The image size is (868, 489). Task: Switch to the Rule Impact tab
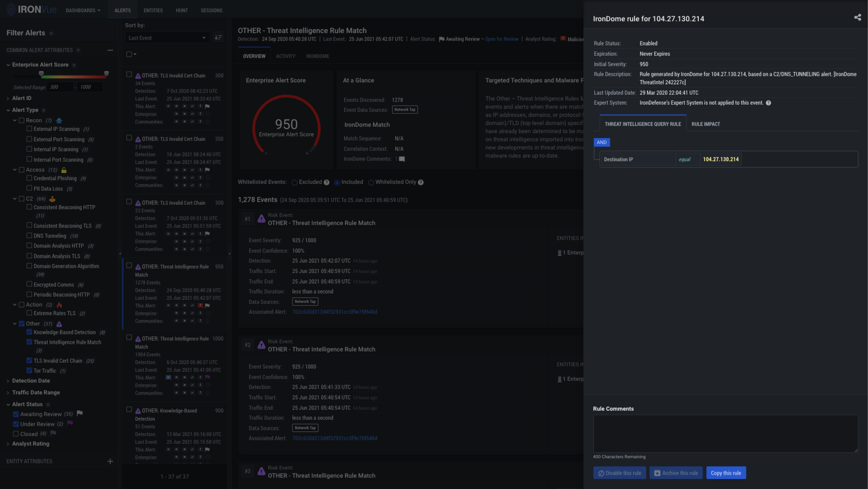click(705, 124)
